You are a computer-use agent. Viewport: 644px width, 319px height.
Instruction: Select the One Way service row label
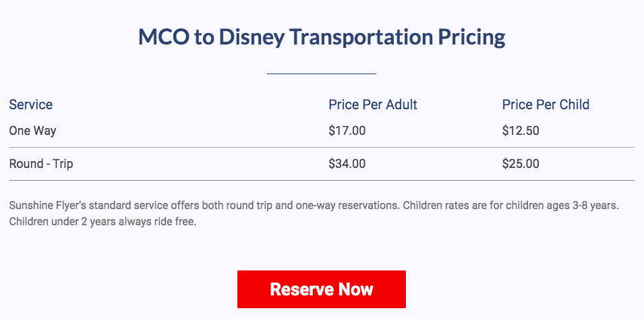pos(32,131)
